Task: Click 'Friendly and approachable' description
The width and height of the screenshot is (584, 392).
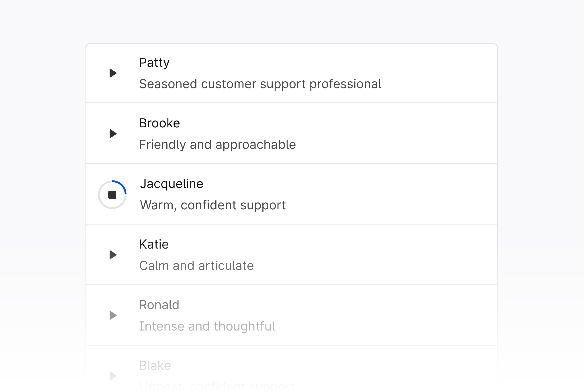Action: 218,145
